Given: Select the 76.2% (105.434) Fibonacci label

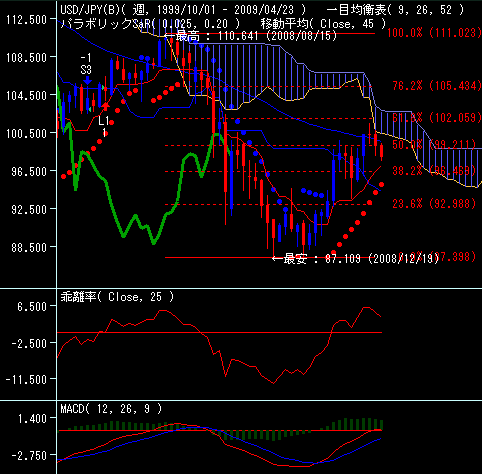Looking at the screenshot, I should point(437,86).
